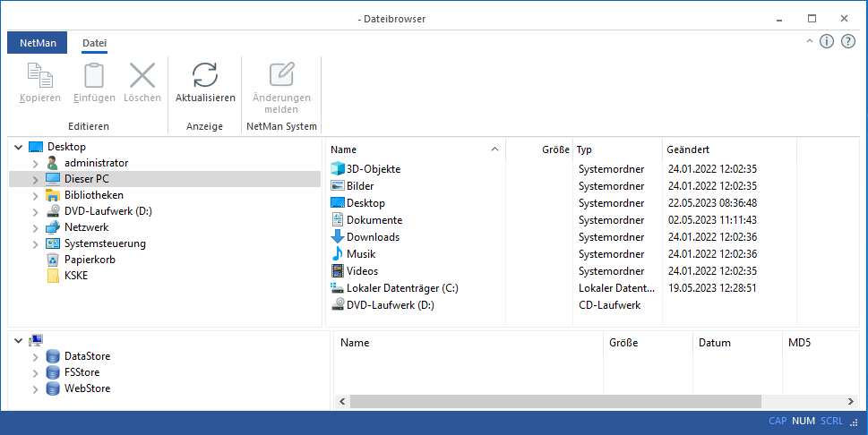Click the computer root icon in lower tree

tap(36, 340)
